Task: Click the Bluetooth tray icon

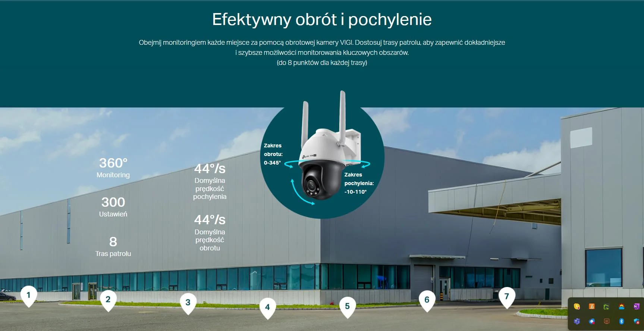Action: pos(622,321)
